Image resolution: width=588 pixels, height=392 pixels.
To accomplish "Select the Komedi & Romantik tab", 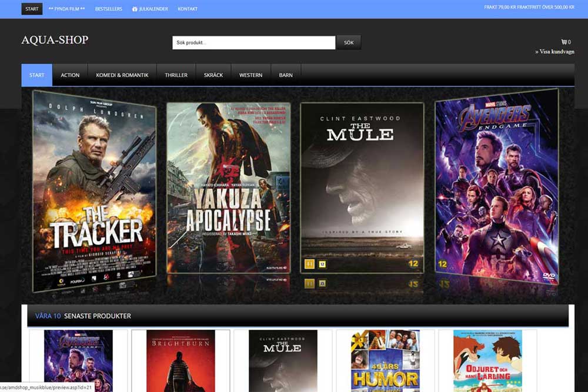I will point(122,75).
